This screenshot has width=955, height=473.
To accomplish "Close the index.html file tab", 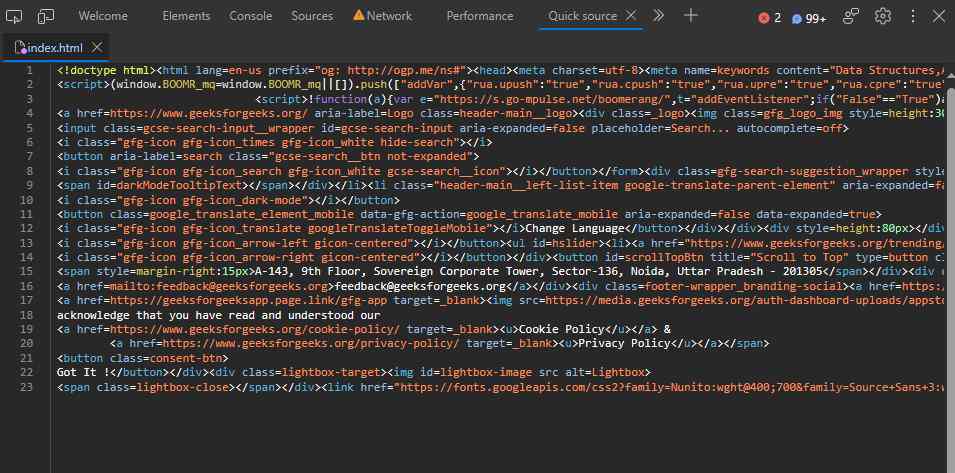I will click(97, 47).
